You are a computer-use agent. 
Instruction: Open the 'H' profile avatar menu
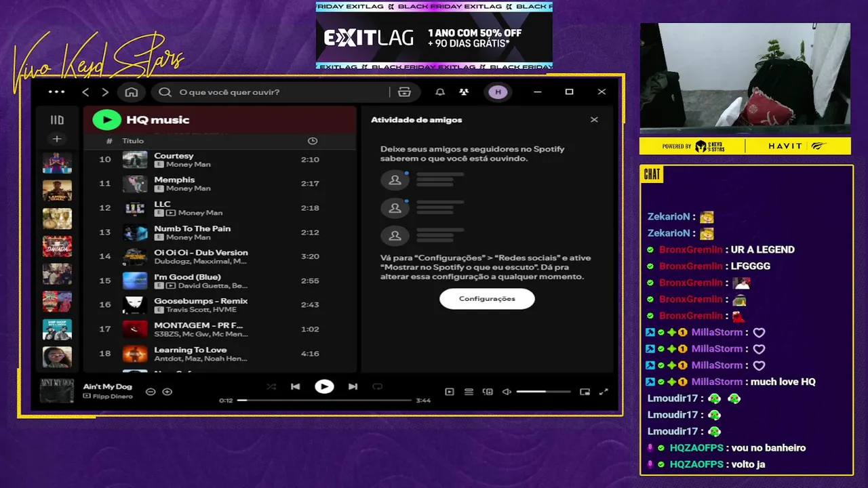tap(498, 92)
